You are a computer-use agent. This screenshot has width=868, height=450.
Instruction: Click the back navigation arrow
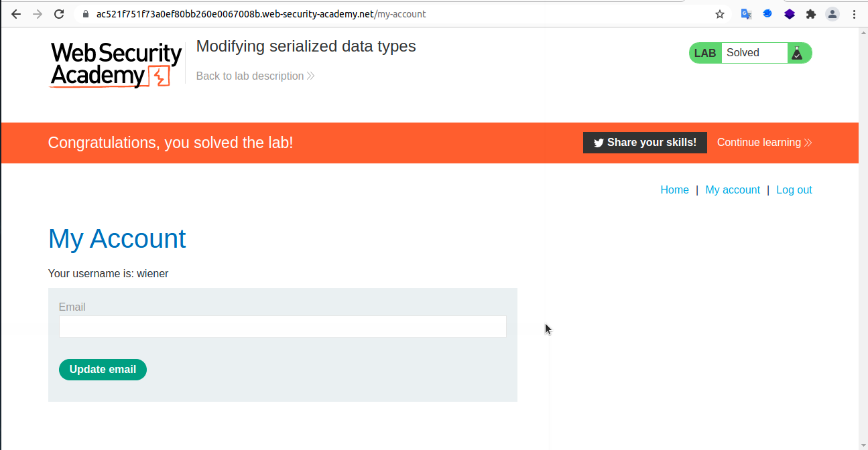pos(16,13)
